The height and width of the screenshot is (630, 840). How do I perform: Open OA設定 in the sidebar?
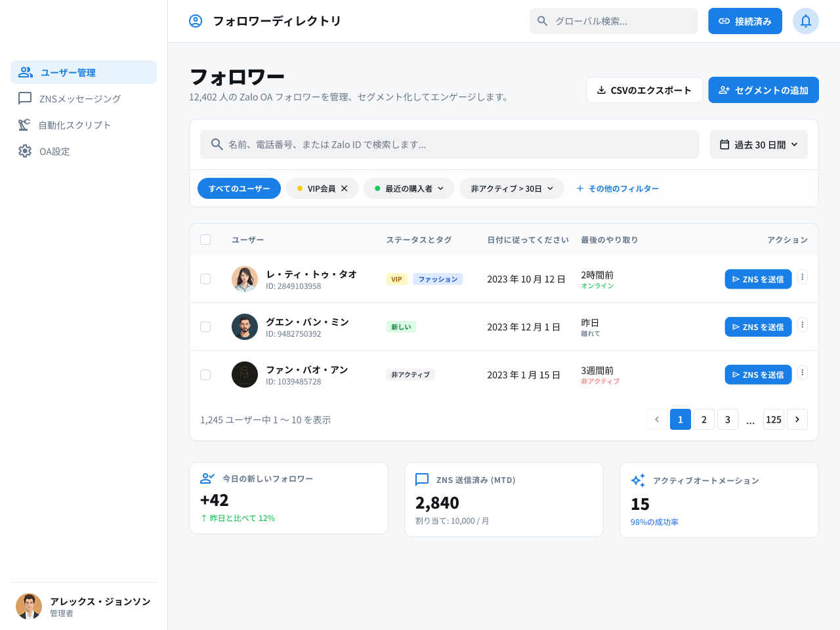(x=83, y=151)
